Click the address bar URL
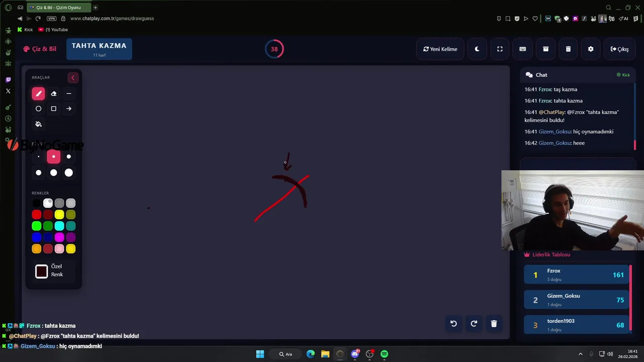Image resolution: width=644 pixels, height=362 pixels. [112, 19]
